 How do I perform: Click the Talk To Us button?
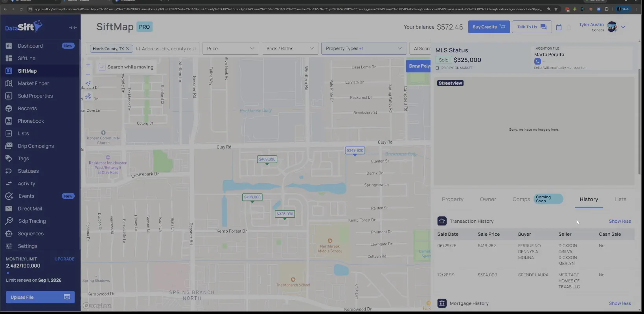(x=532, y=27)
